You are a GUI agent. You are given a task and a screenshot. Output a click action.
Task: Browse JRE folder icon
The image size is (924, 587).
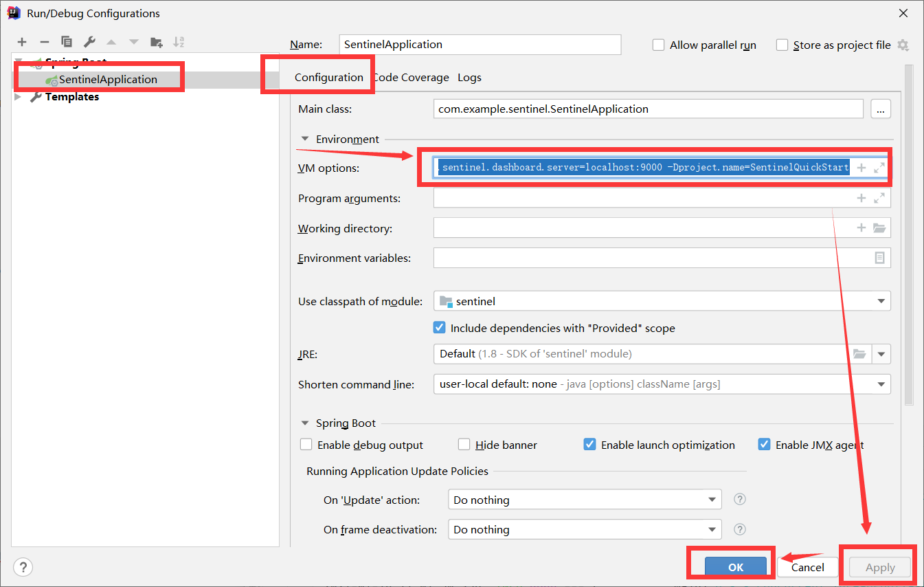tap(859, 353)
